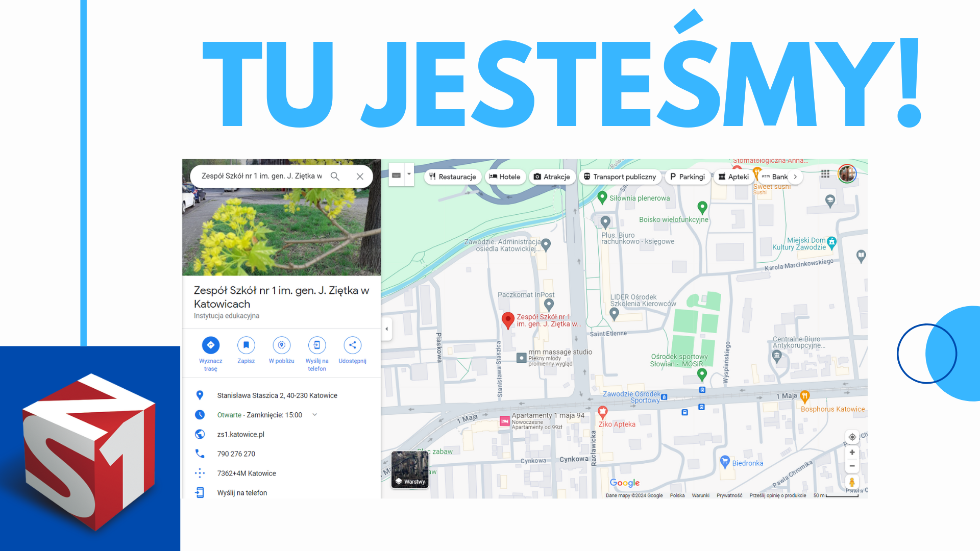Open the zs1.katowice.pl website link
Image resolution: width=980 pixels, height=551 pixels.
pyautogui.click(x=240, y=434)
